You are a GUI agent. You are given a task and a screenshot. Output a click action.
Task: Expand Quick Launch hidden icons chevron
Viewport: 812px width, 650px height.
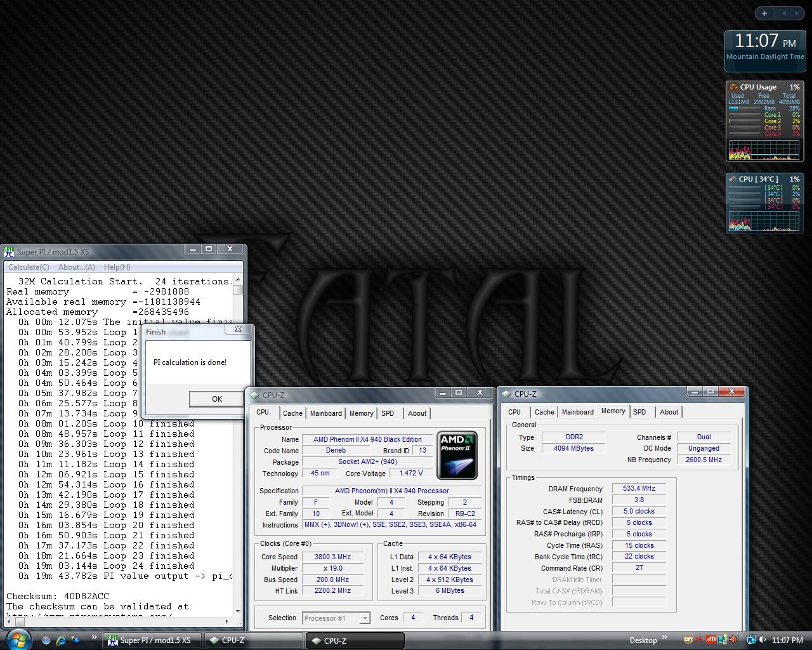coord(94,637)
